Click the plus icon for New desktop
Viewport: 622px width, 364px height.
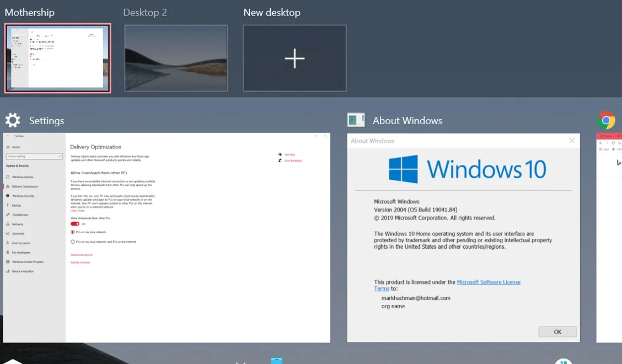click(x=295, y=58)
